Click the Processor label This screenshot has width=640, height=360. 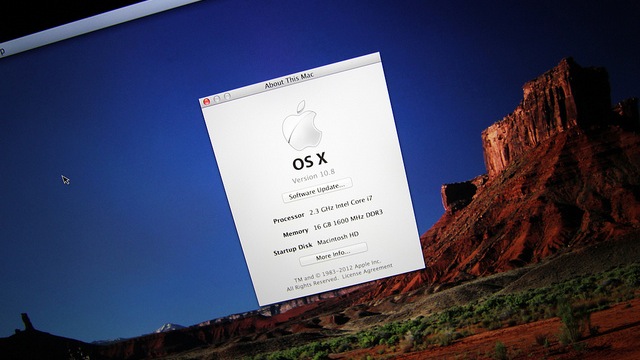tap(289, 218)
